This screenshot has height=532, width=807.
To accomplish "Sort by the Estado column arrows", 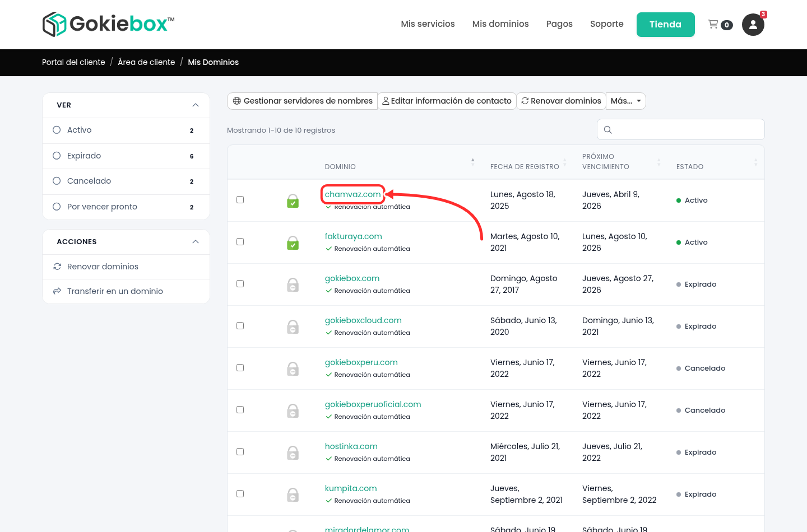I will click(755, 162).
